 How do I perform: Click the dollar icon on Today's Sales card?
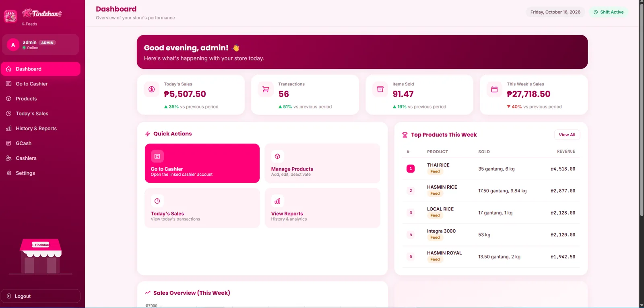click(152, 89)
